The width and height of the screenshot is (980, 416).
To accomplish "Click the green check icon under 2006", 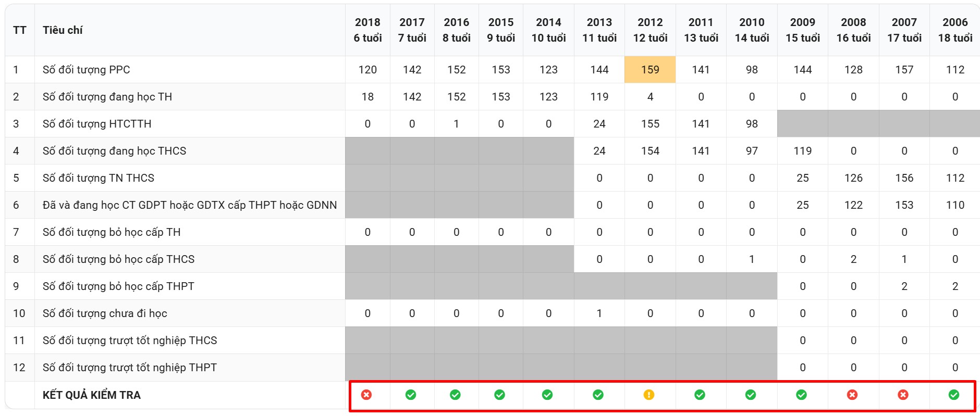I will (953, 395).
